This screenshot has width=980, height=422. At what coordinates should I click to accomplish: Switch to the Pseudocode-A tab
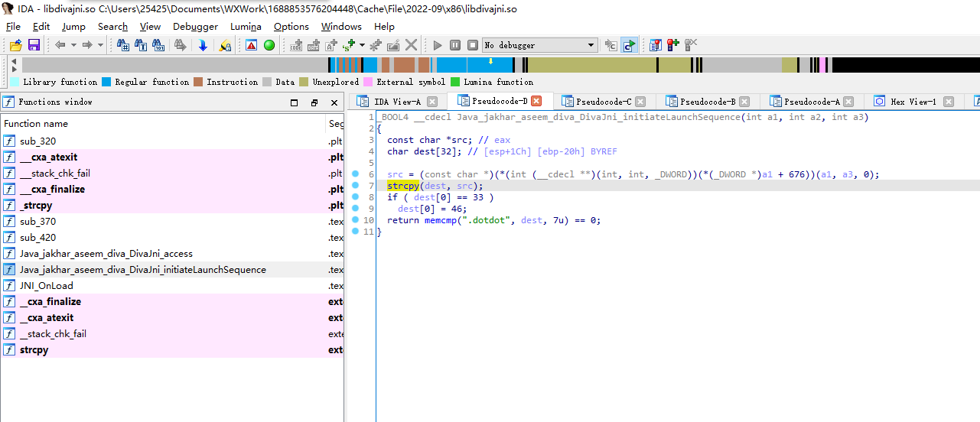(x=812, y=101)
